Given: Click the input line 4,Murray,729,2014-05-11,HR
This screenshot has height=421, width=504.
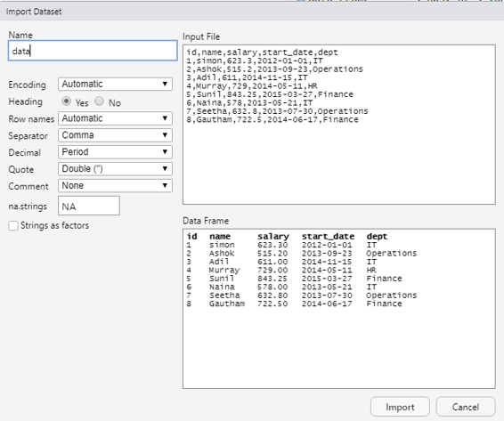Looking at the screenshot, I should click(252, 85).
